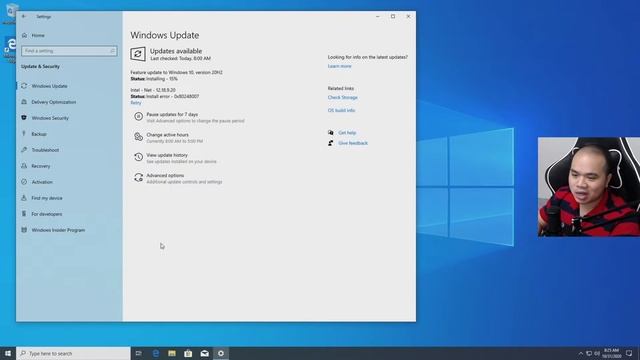Screen dimensions: 640x360
Task: Click the Get help chat icon
Action: click(331, 133)
